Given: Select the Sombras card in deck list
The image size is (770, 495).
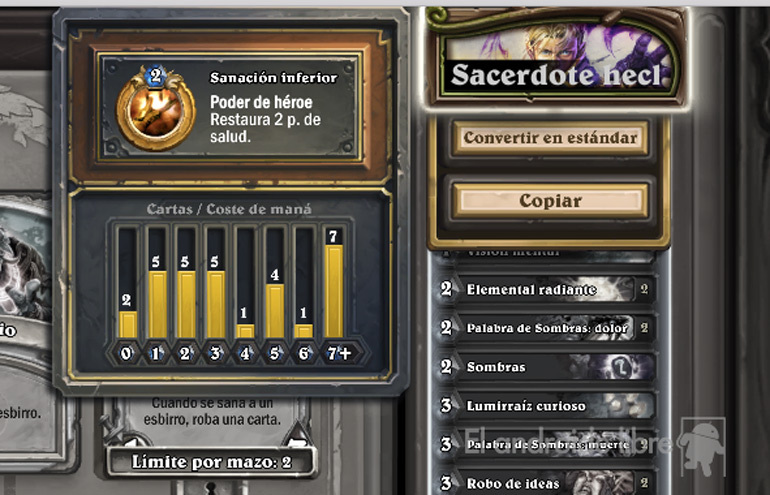Looking at the screenshot, I should click(x=546, y=367).
